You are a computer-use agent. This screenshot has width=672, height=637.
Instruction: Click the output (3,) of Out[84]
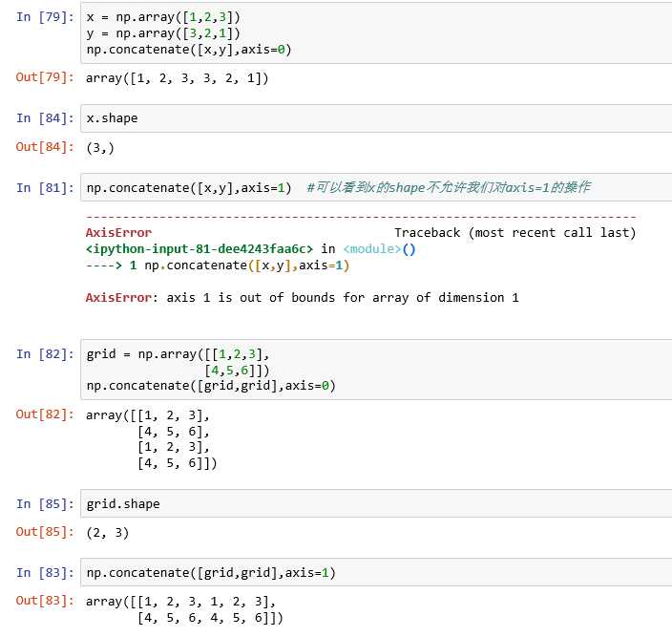[x=100, y=148]
